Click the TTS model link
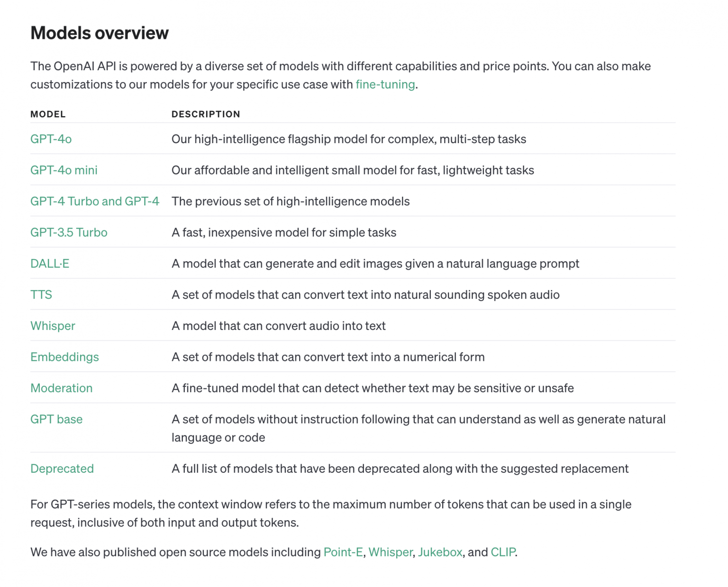Screen dimensions: 728x587 point(41,294)
